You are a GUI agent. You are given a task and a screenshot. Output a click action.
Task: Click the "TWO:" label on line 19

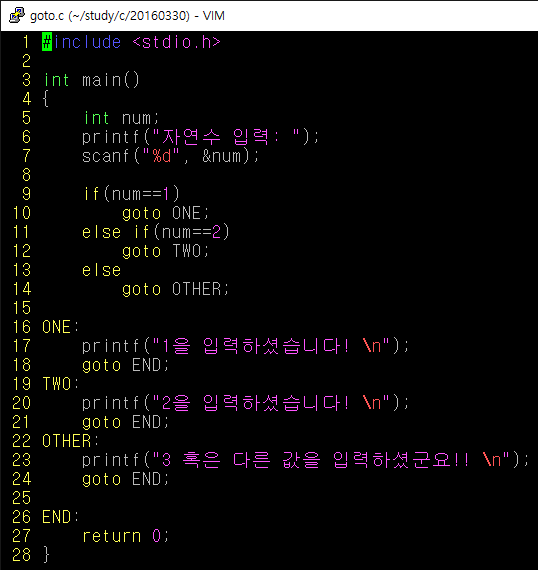click(60, 384)
